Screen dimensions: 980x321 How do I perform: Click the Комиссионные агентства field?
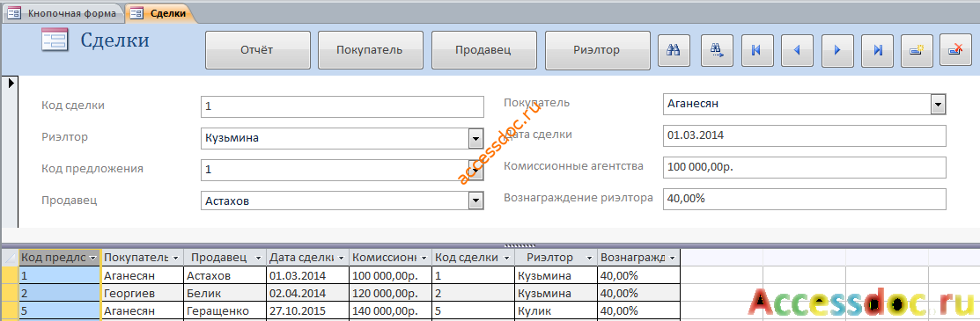[x=805, y=167]
